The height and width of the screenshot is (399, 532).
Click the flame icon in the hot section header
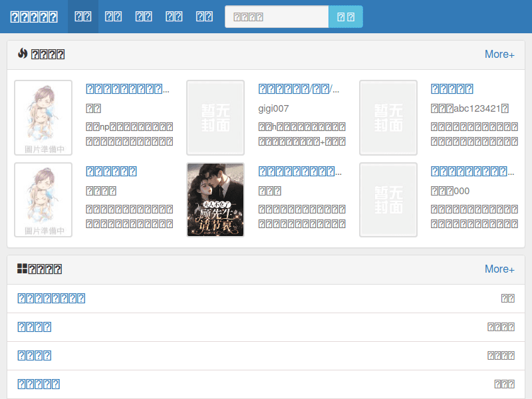tap(22, 54)
